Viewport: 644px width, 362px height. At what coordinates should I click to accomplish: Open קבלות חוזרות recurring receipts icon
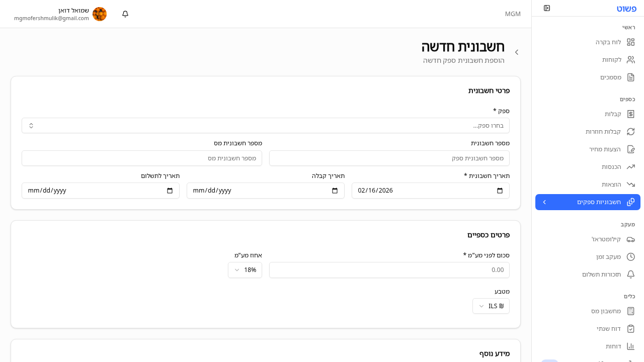click(x=631, y=131)
